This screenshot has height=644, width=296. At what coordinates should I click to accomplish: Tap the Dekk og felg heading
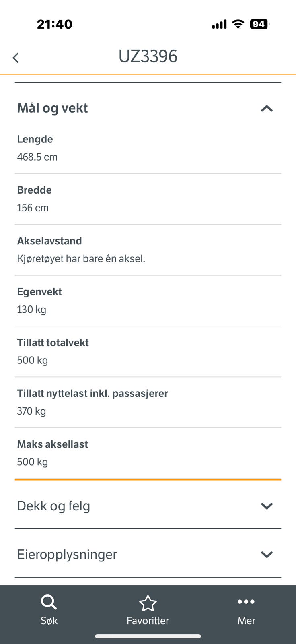pyautogui.click(x=53, y=506)
